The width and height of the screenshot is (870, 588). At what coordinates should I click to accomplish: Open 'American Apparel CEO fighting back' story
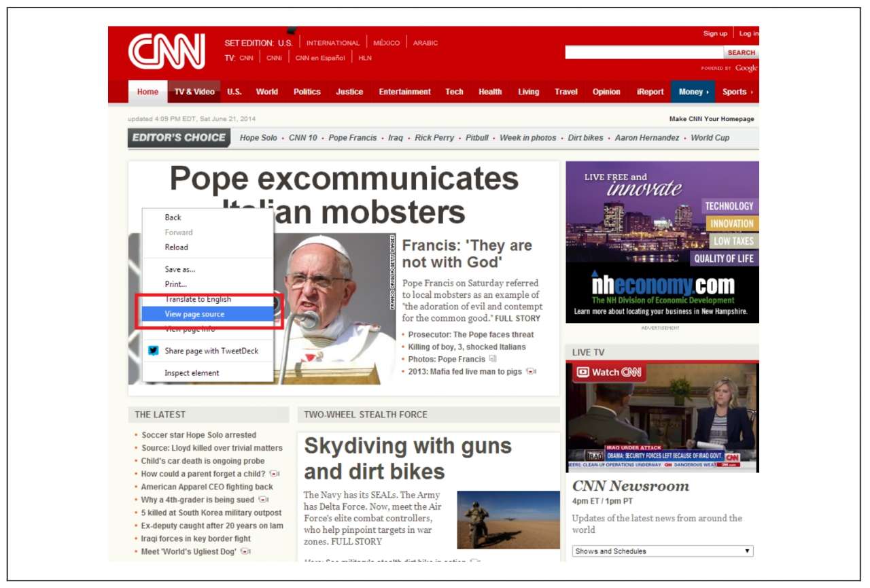(207, 487)
